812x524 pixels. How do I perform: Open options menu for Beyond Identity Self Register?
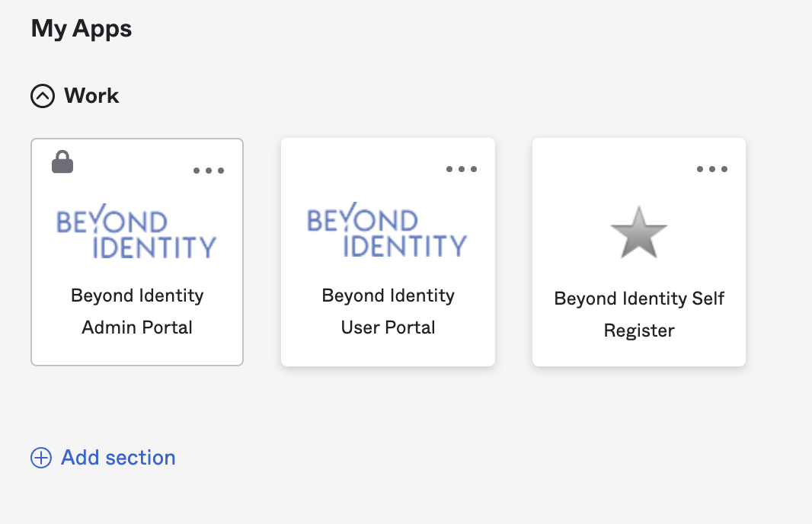[x=712, y=169]
